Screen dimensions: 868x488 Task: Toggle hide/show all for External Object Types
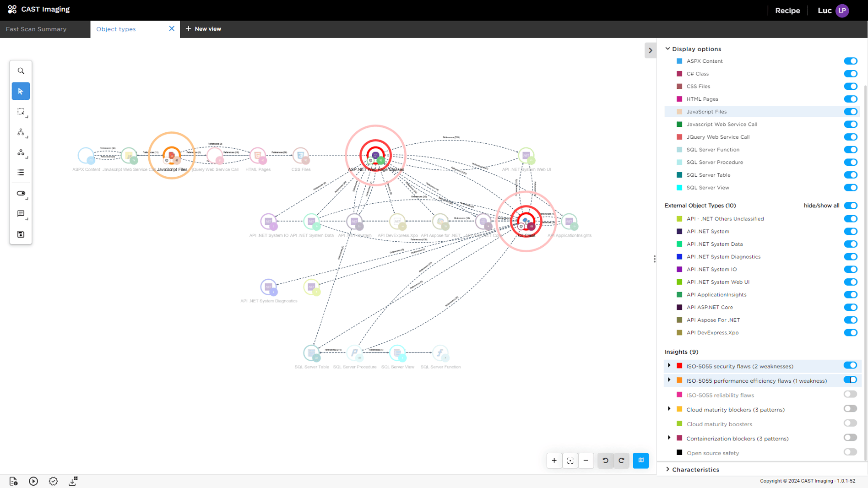[x=851, y=206]
